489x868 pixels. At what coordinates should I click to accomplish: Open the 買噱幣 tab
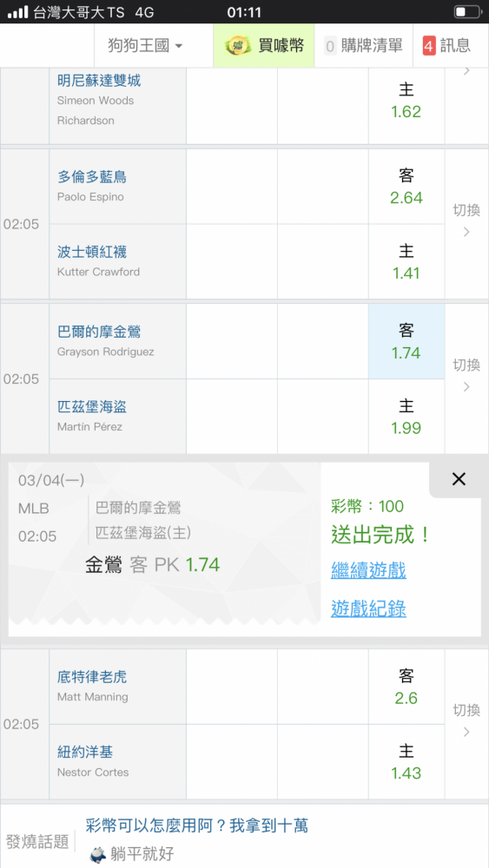[x=263, y=46]
